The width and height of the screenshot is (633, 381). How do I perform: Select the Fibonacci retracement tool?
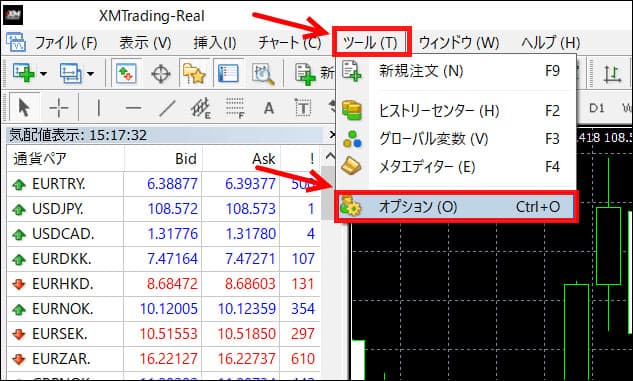235,108
